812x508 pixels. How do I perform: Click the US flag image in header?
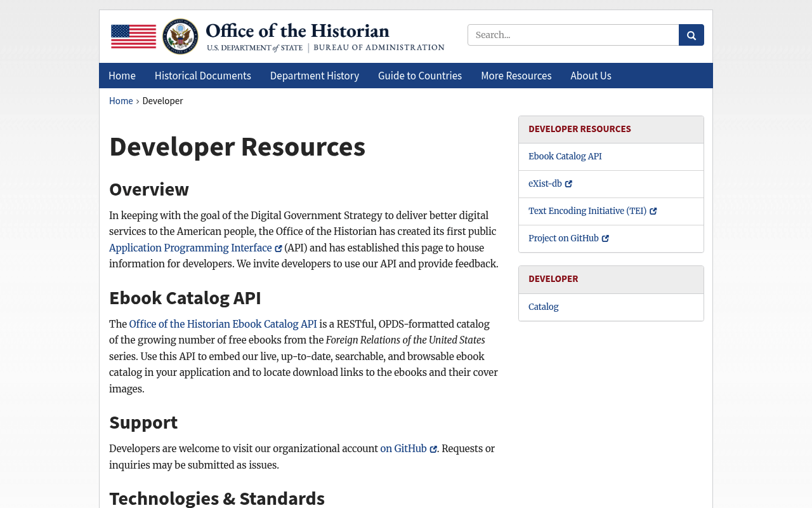[x=133, y=36]
